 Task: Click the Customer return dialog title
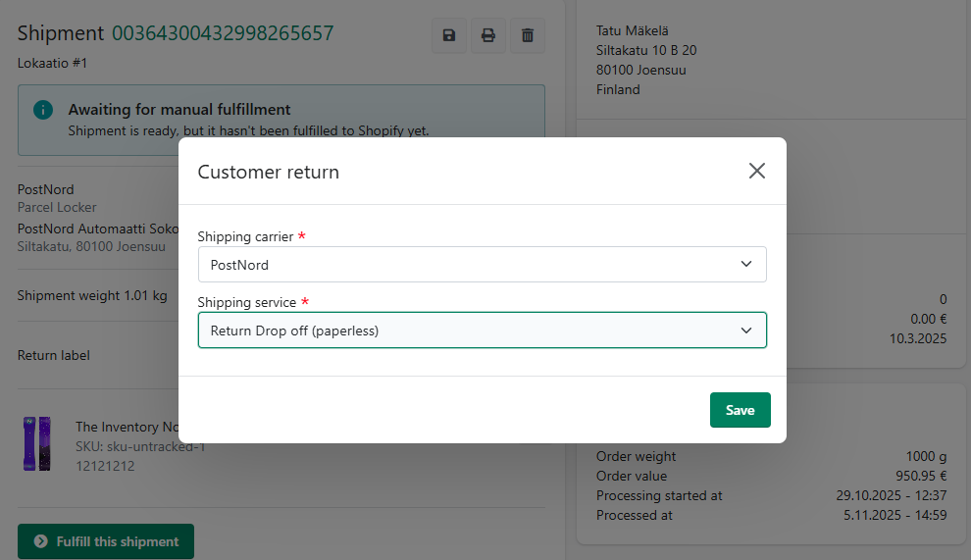[x=268, y=172]
